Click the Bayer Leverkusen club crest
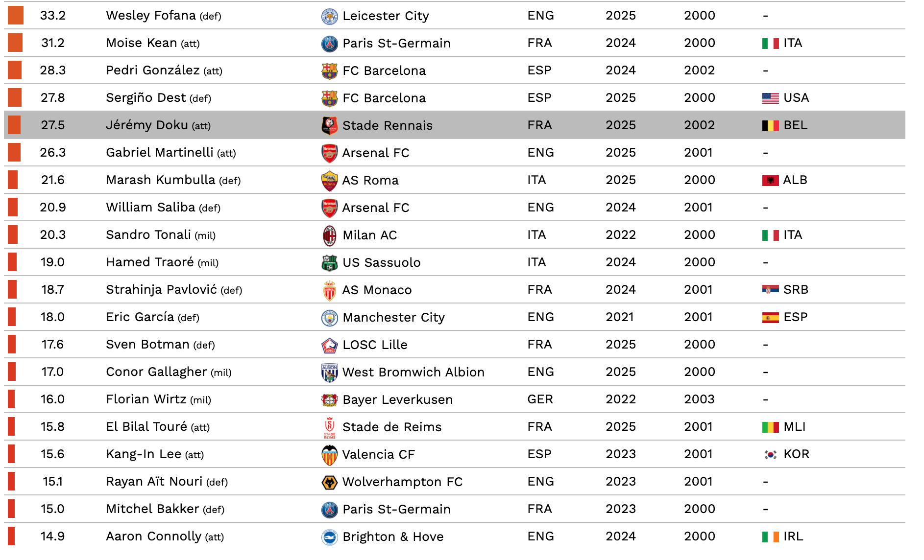This screenshot has height=560, width=924. click(x=329, y=399)
